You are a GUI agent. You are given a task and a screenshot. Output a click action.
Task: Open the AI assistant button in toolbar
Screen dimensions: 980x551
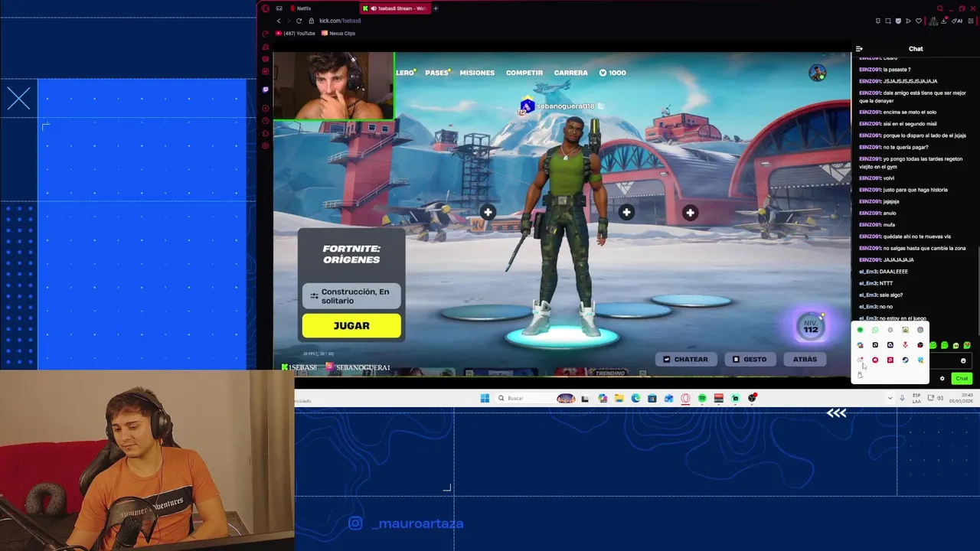(x=957, y=21)
